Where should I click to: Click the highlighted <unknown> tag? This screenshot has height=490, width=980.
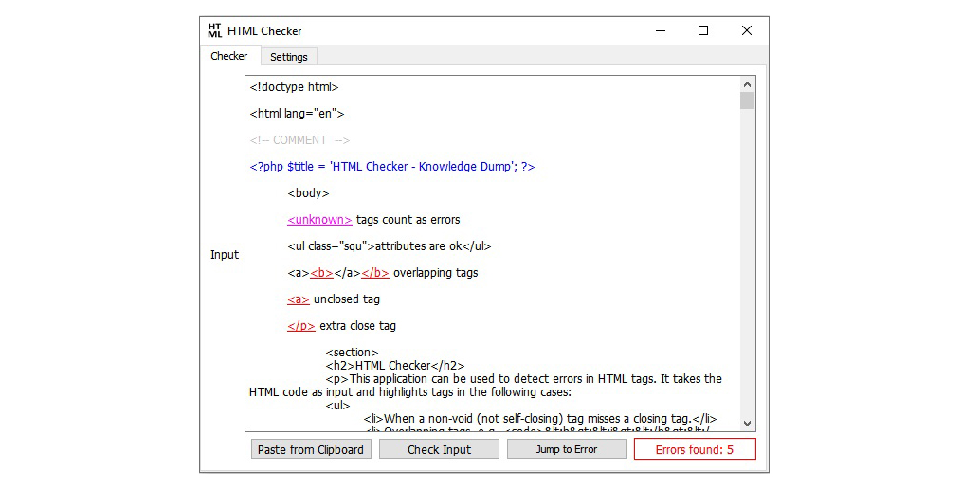click(x=320, y=220)
